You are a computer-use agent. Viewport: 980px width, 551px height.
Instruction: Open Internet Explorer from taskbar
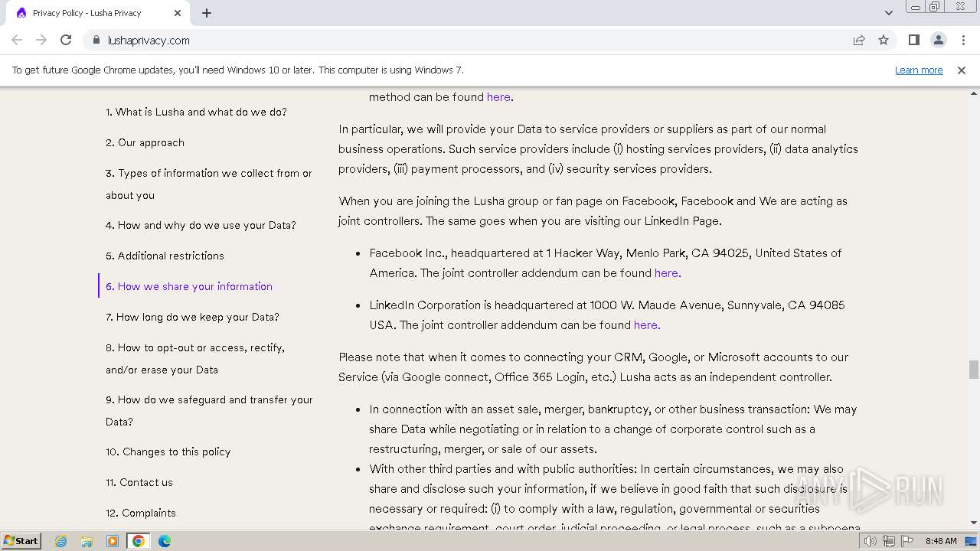click(60, 541)
